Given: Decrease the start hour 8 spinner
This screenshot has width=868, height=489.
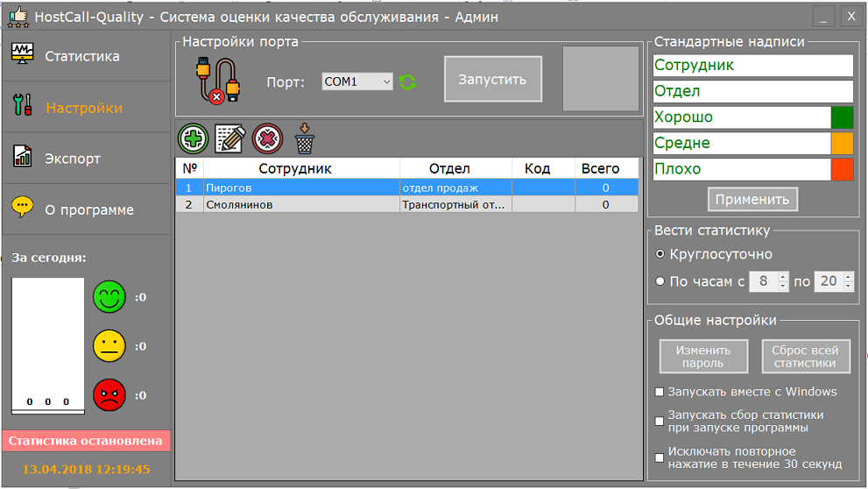Looking at the screenshot, I should [783, 286].
